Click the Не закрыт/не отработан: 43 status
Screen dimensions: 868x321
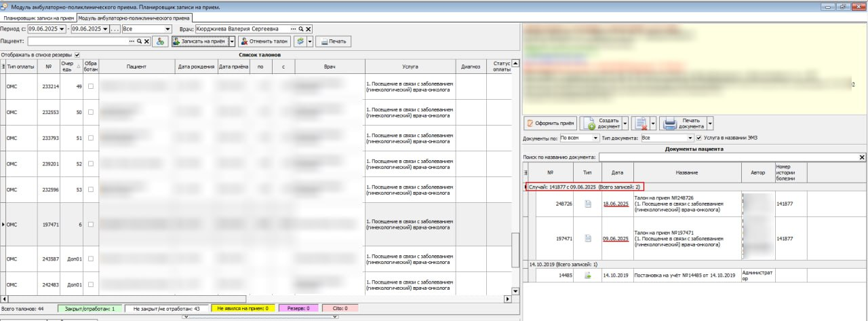point(167,308)
